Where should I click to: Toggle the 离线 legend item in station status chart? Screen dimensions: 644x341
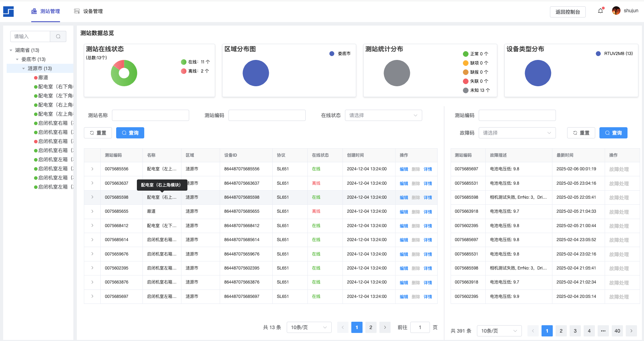point(195,71)
